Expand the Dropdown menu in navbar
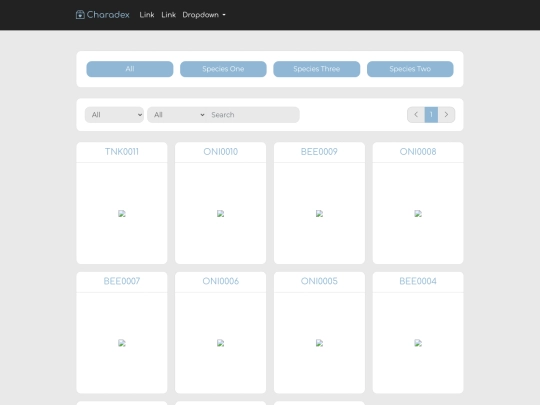Screen dimensions: 540x405 point(204,15)
